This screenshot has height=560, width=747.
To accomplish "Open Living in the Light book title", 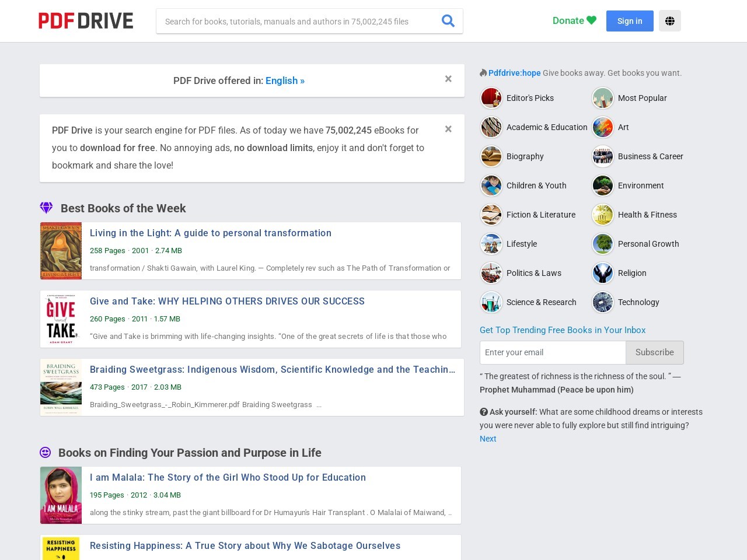I will 211,233.
